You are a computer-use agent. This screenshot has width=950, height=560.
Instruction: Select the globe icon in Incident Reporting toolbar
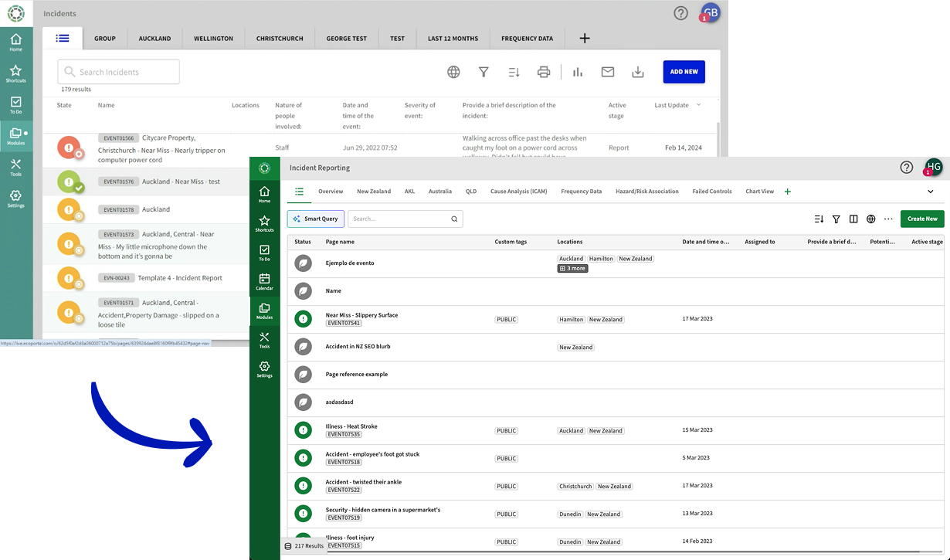pos(871,219)
